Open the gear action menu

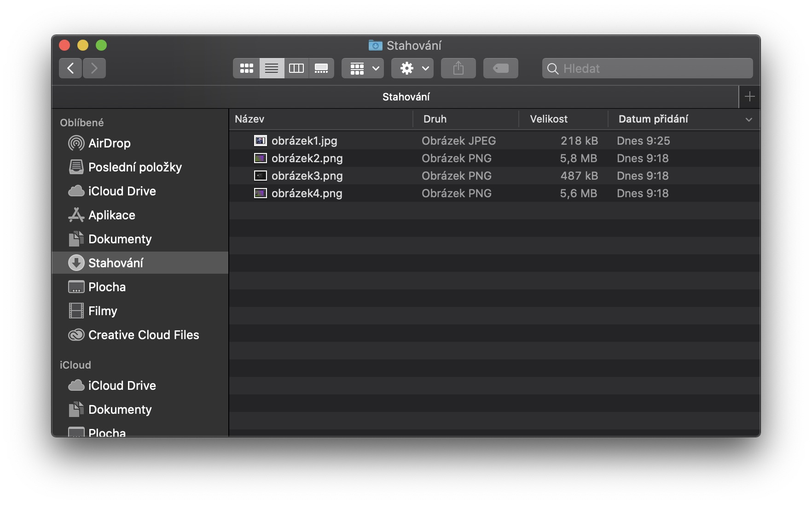point(412,69)
